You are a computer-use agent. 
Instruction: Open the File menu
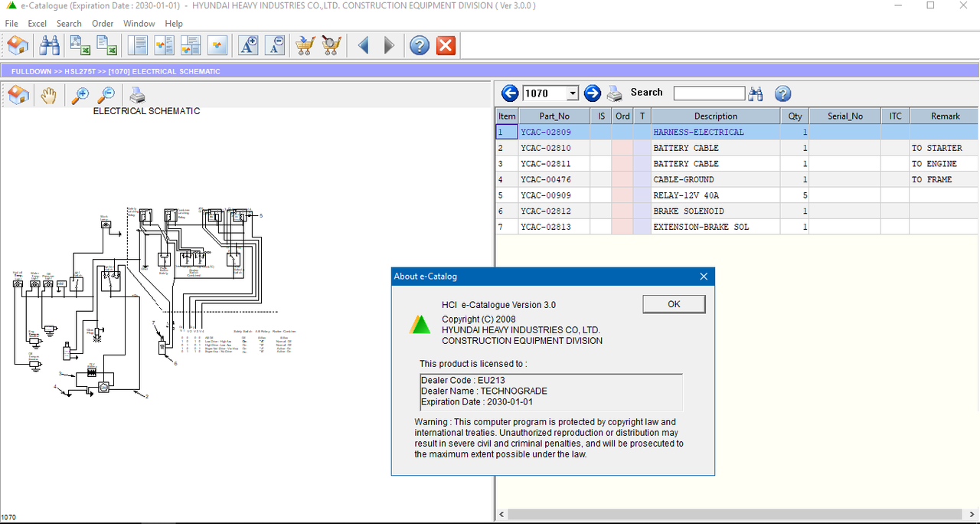click(11, 24)
